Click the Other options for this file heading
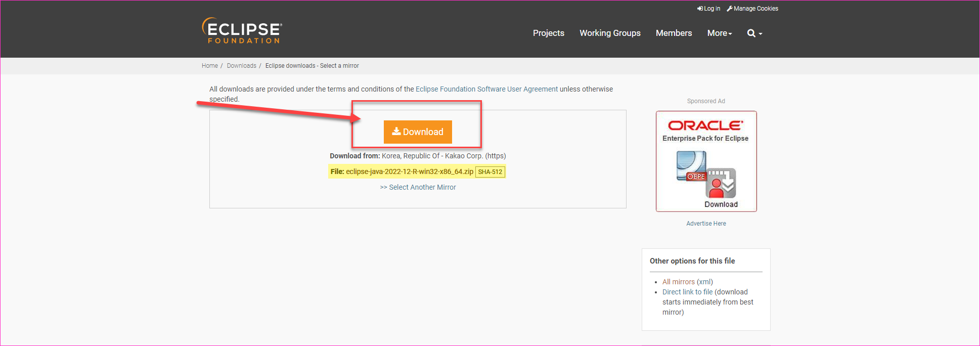980x346 pixels. coord(692,261)
